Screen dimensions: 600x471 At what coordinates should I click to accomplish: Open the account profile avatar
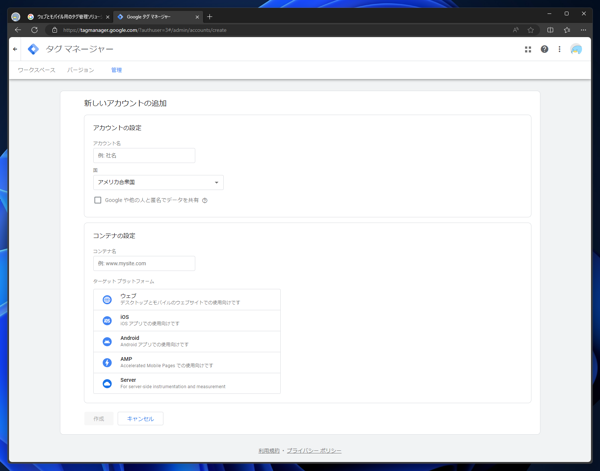pos(576,49)
